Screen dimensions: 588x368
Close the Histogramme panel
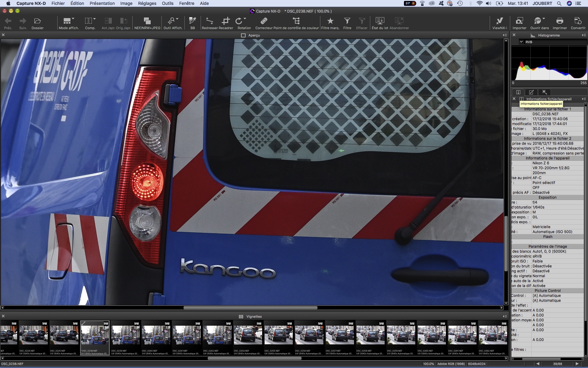click(x=514, y=35)
